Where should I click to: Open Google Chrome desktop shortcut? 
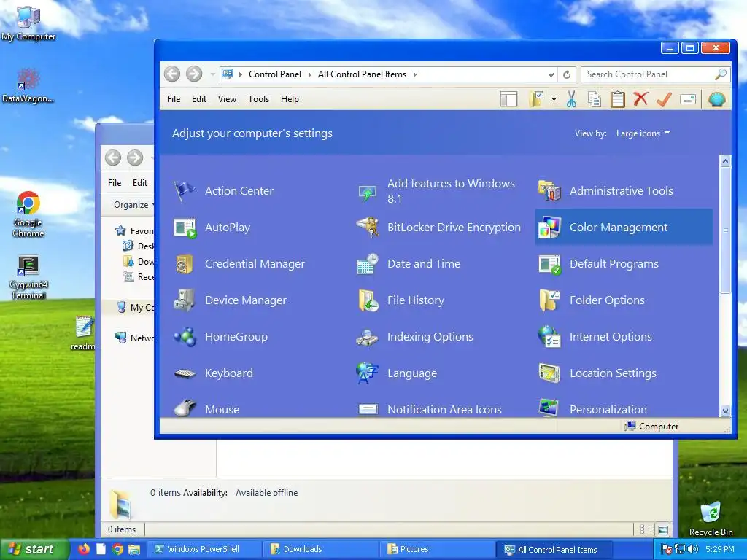coord(28,214)
